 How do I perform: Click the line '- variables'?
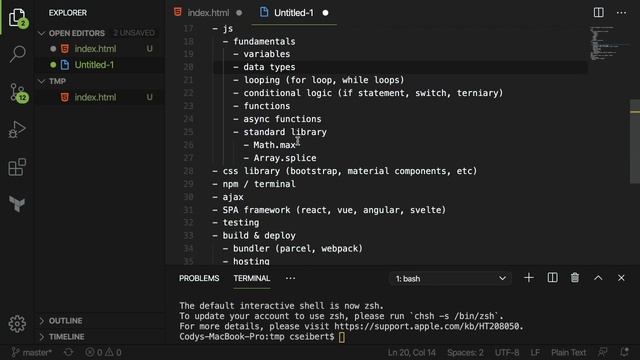click(262, 54)
